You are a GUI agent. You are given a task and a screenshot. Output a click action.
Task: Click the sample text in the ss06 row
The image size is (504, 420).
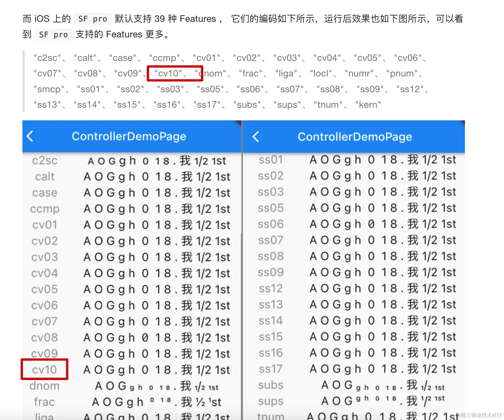[383, 224]
